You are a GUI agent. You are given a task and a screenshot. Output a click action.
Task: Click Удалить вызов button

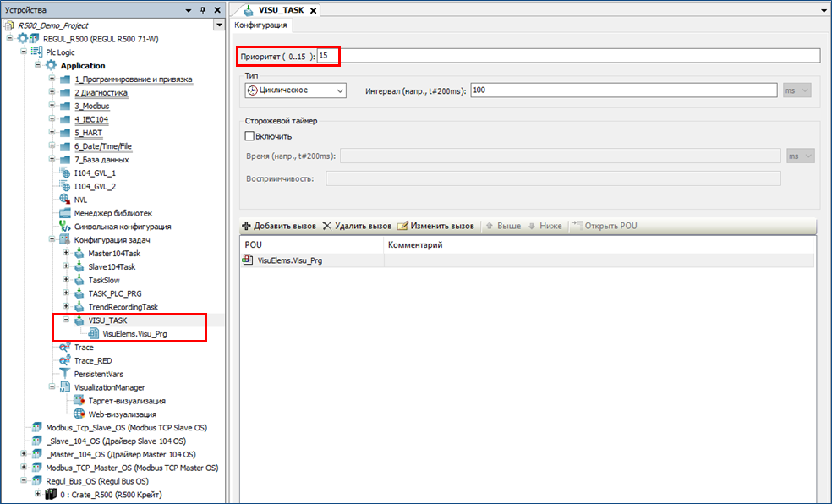pos(357,226)
